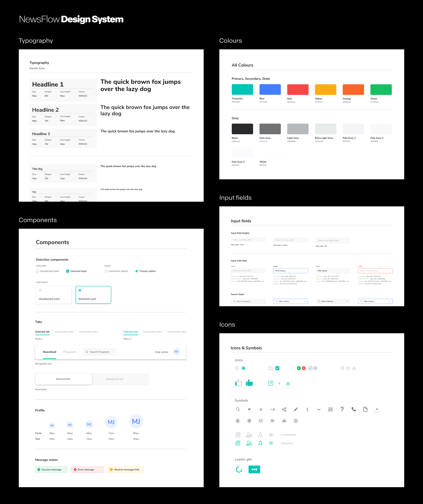Click the phone symbol icon

point(354,409)
